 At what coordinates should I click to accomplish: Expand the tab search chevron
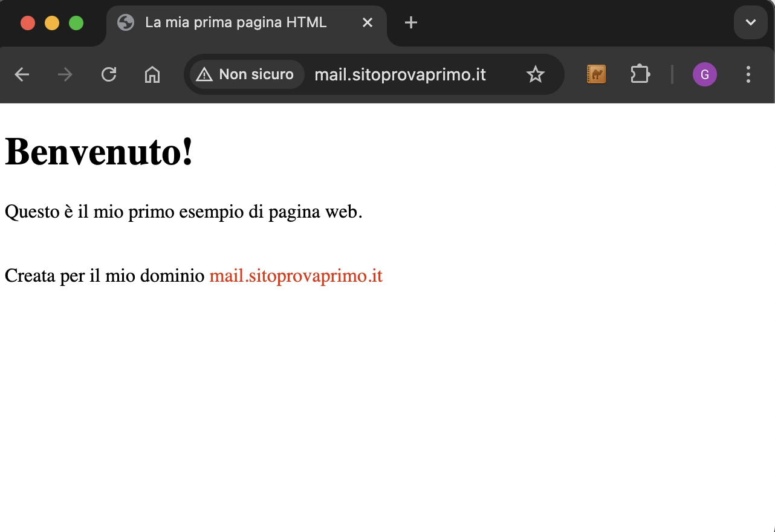[750, 23]
